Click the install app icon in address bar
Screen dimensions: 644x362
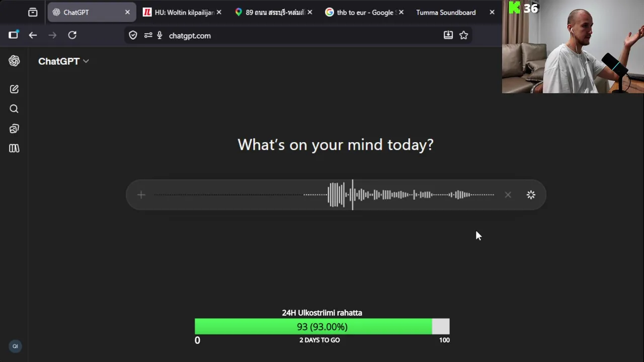(448, 35)
